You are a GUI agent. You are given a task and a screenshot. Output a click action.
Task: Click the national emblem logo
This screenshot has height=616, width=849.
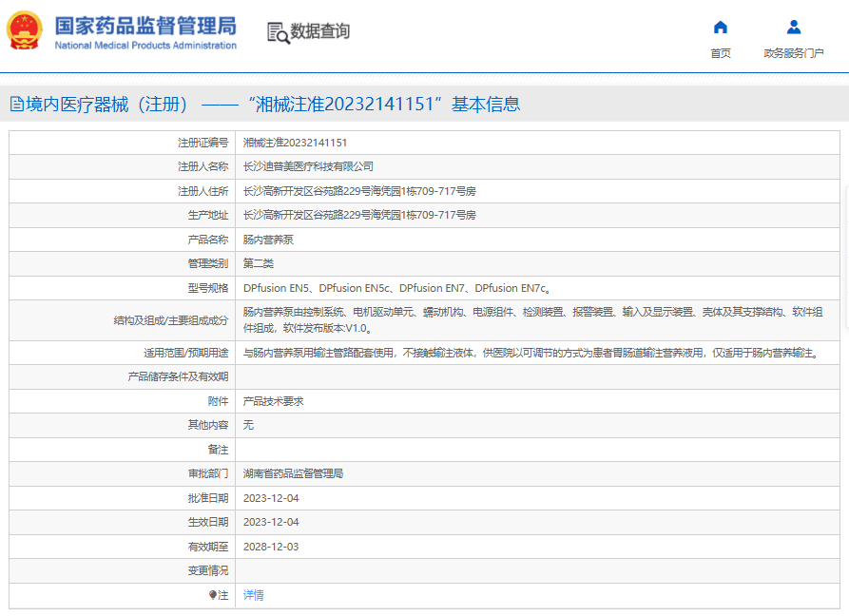[x=25, y=31]
